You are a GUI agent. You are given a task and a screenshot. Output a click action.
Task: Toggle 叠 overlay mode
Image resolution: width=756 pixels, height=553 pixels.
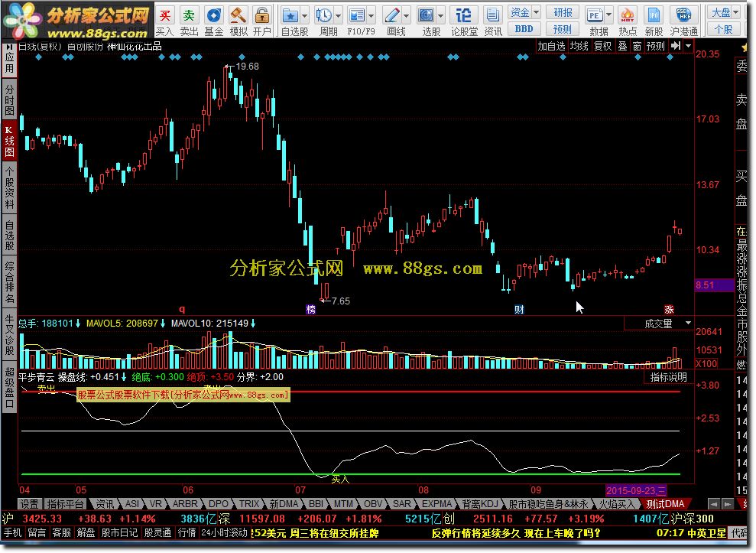click(x=622, y=46)
